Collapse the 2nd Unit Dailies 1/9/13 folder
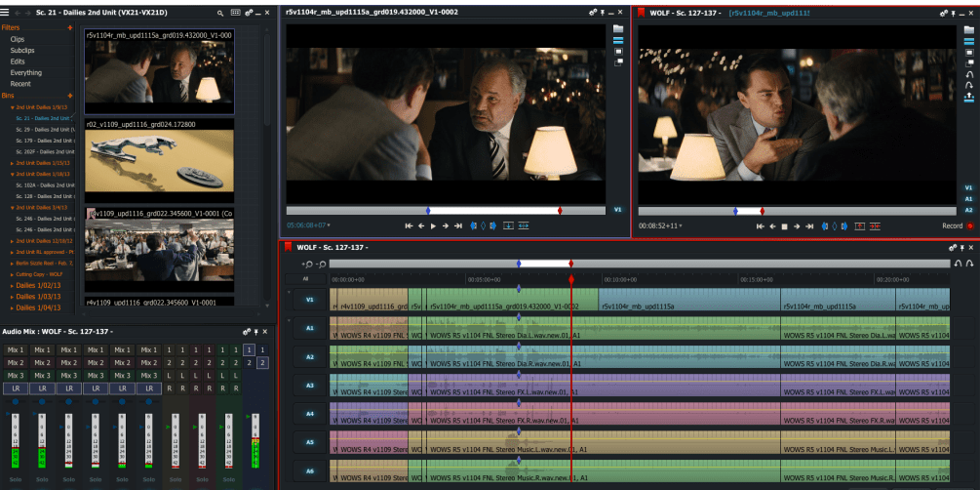980x490 pixels. pos(14,106)
